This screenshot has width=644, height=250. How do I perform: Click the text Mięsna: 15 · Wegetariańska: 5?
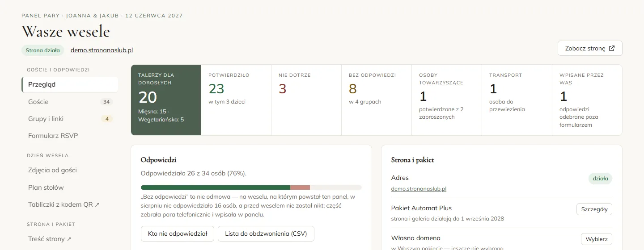click(x=161, y=116)
